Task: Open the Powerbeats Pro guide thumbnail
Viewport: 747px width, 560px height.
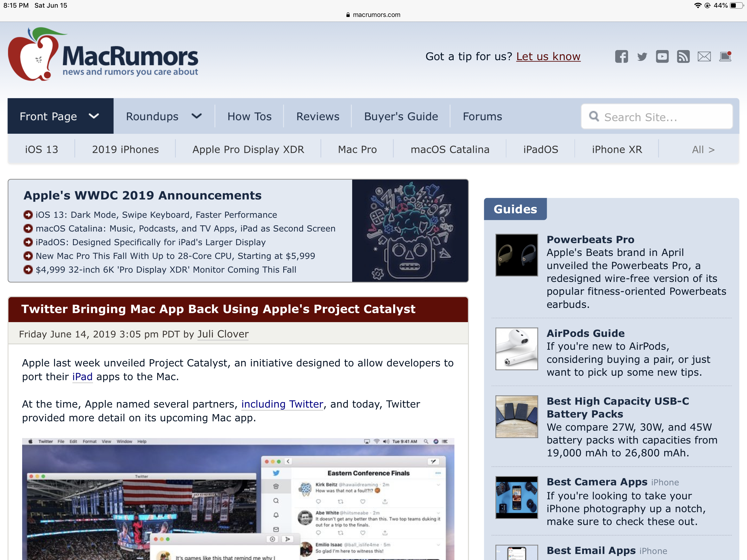Action: pos(516,255)
